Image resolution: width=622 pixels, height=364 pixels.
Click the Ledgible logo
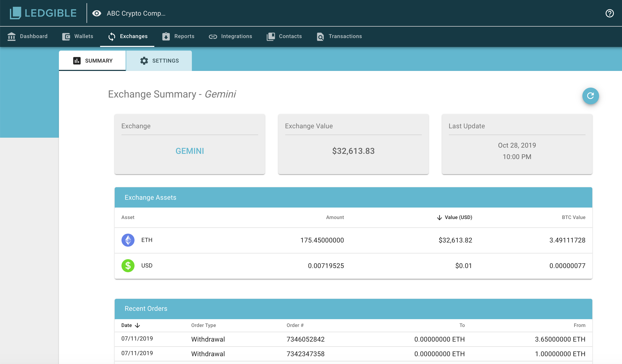click(43, 13)
